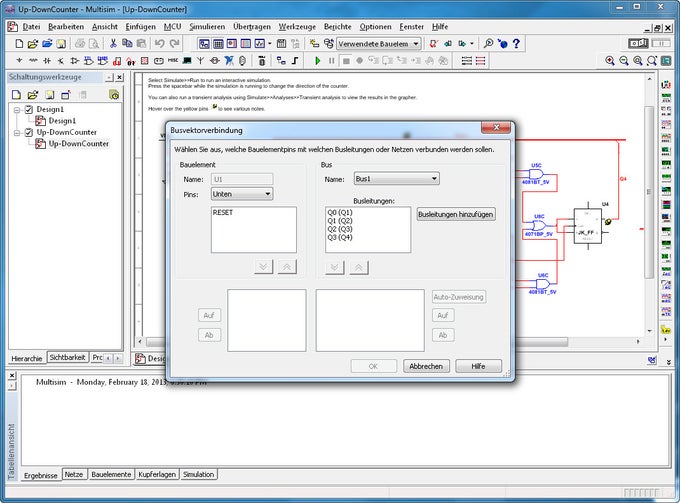Zoom out with the minus magnifier
The width and height of the screenshot is (680, 503).
pos(624,61)
